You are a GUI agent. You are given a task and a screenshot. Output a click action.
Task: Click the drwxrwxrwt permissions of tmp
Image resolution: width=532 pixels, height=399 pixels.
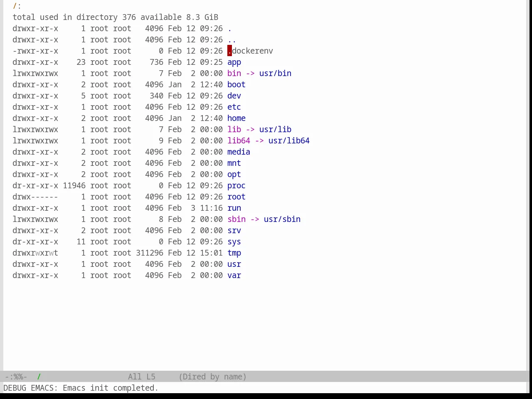[x=35, y=253]
